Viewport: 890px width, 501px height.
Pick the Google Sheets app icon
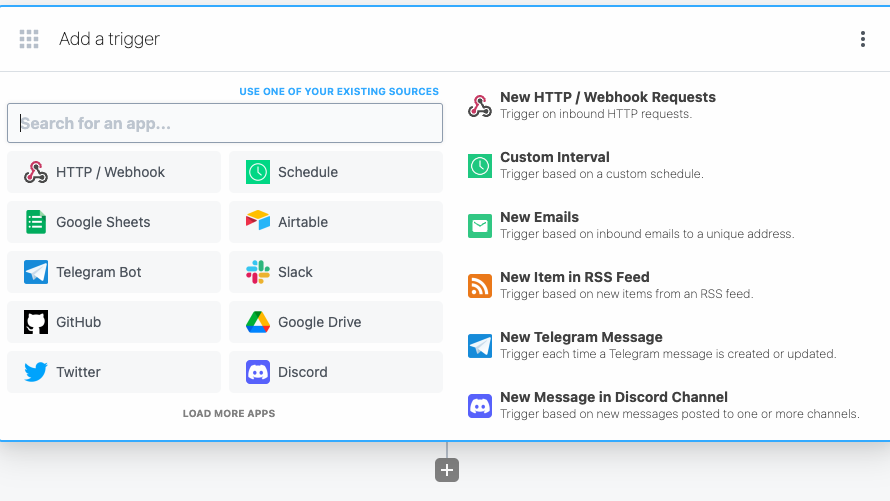pos(36,222)
